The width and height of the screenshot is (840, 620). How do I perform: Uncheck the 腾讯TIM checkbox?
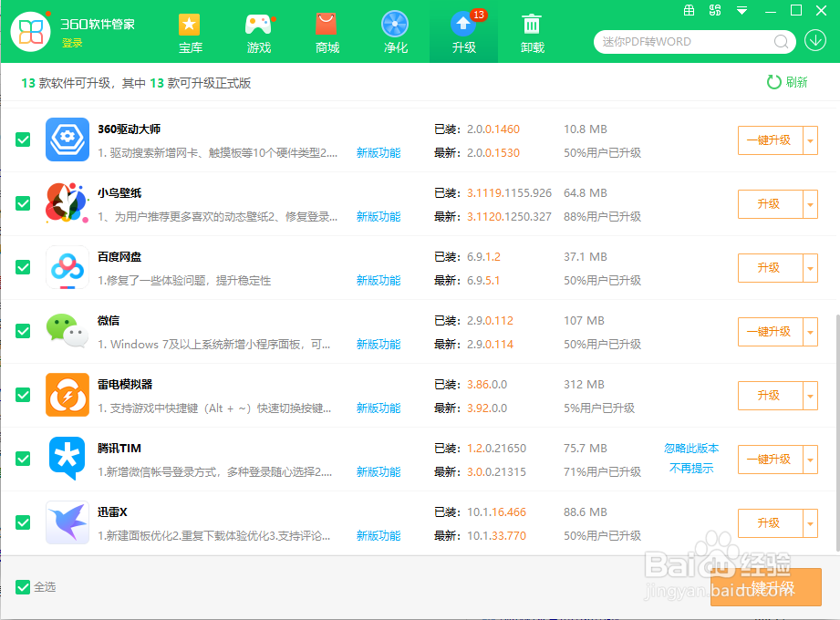point(23,459)
